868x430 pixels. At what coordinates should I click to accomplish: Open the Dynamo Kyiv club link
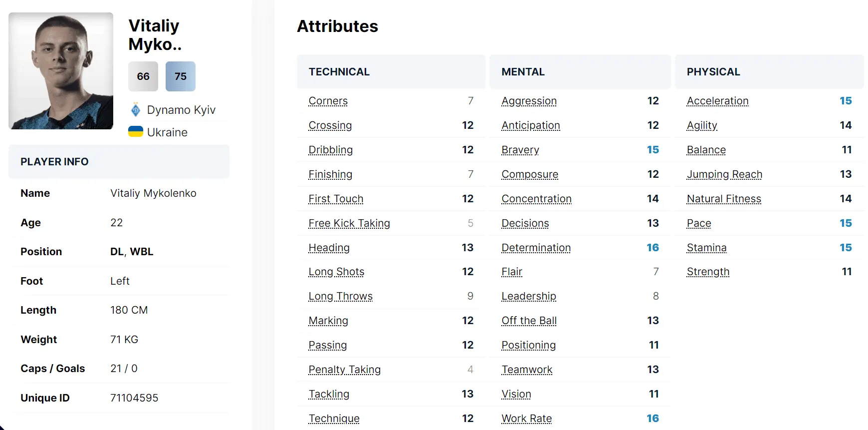pos(181,110)
